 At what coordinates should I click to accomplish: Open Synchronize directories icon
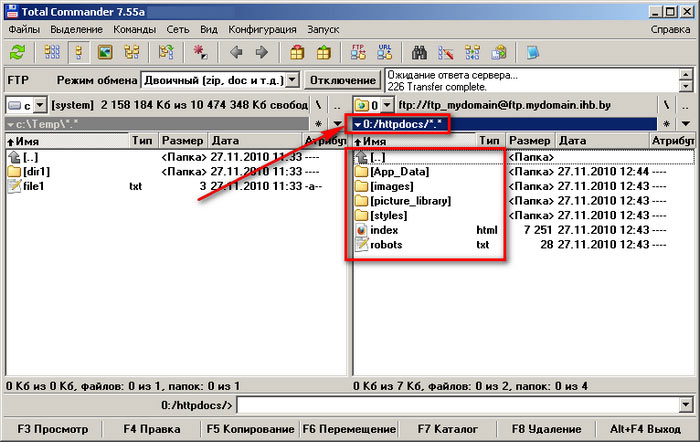pos(472,53)
